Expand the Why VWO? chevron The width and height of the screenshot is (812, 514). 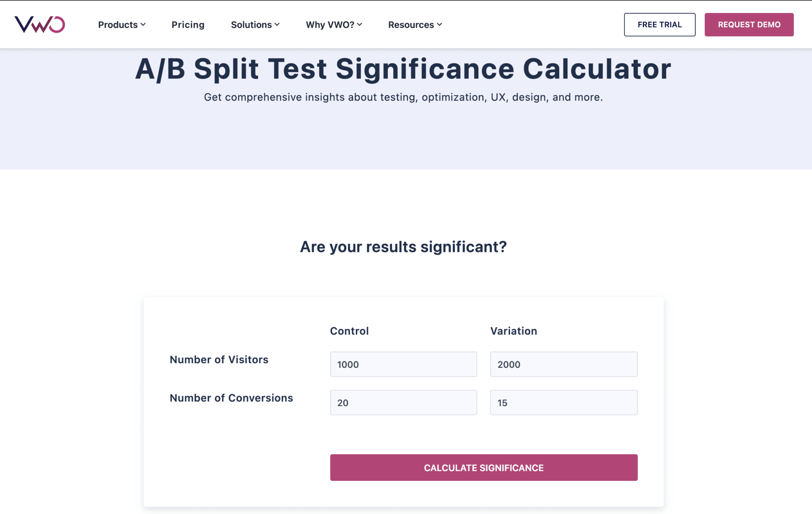click(x=360, y=25)
